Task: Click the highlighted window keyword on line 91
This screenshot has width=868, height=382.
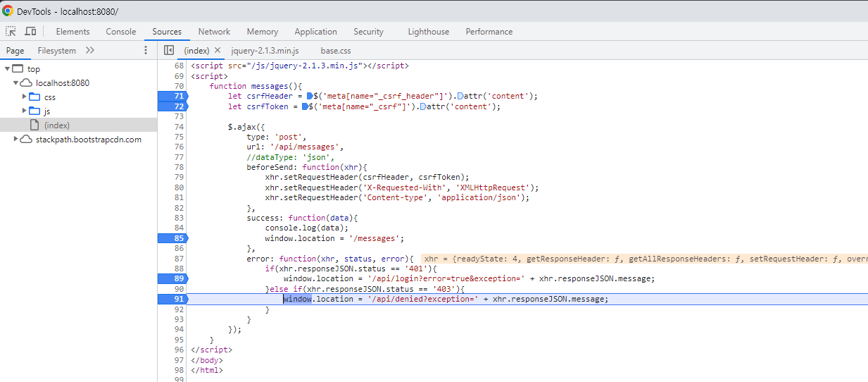Action: (x=297, y=299)
